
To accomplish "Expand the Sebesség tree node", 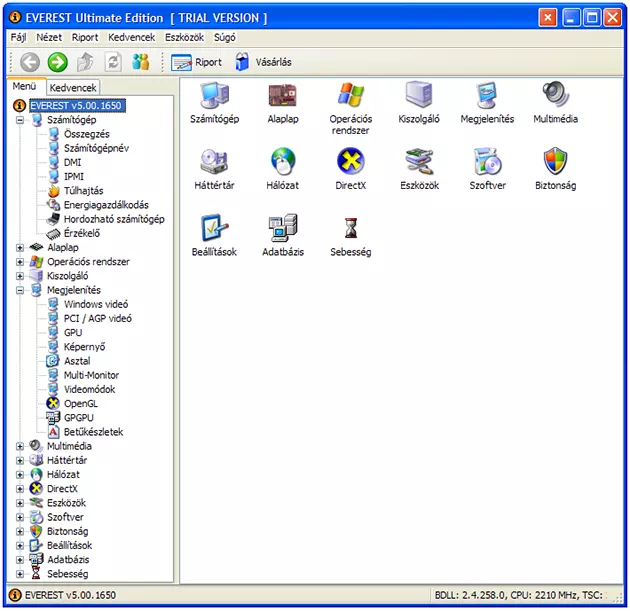I will (x=20, y=574).
